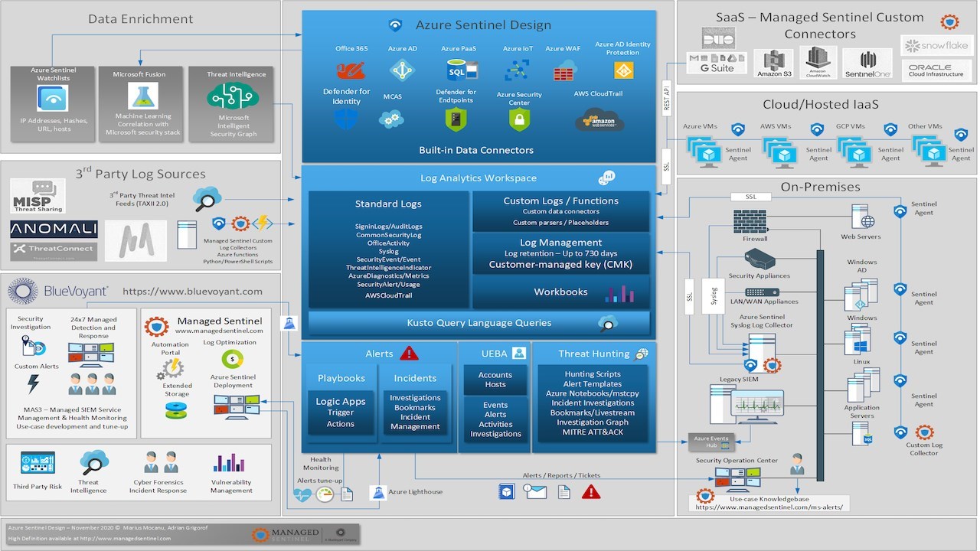Select the Azure IoT icon
This screenshot has height=551, width=980.
coord(517,70)
